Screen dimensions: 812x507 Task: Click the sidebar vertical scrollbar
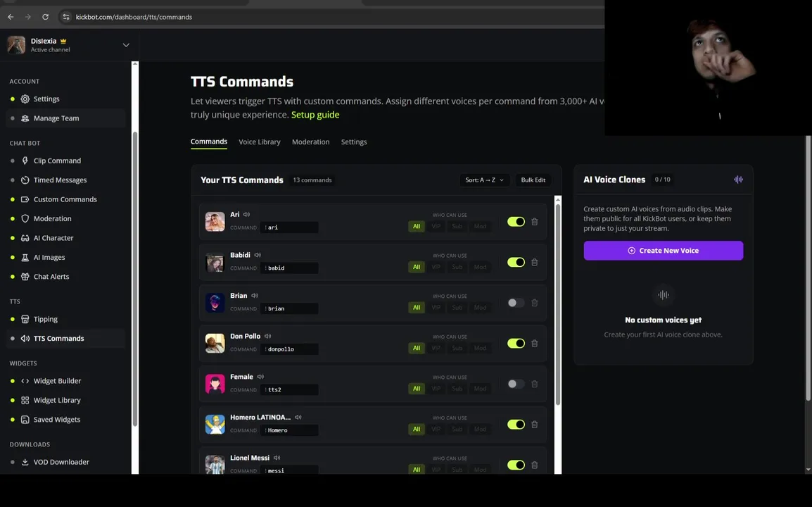[x=134, y=280]
